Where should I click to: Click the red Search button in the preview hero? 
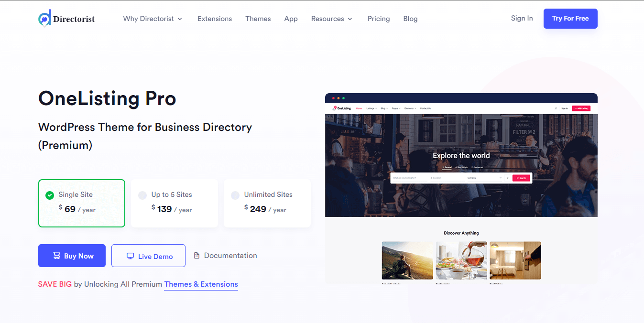[x=522, y=178]
